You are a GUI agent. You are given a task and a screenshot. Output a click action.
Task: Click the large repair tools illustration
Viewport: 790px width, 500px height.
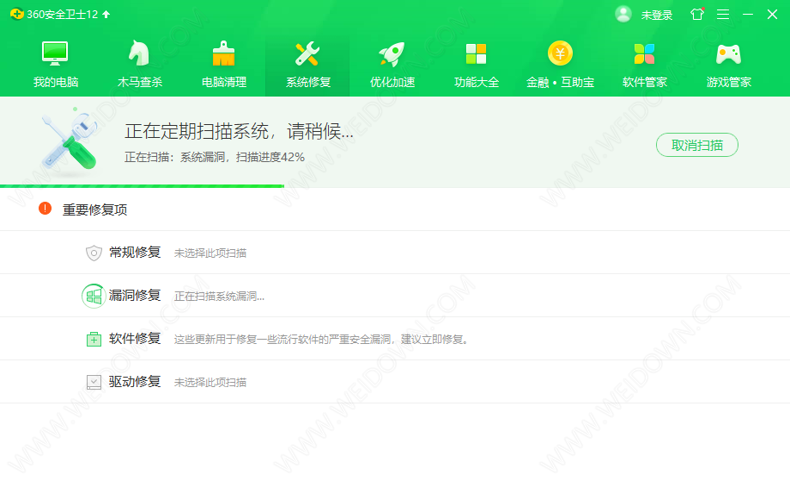[70, 140]
